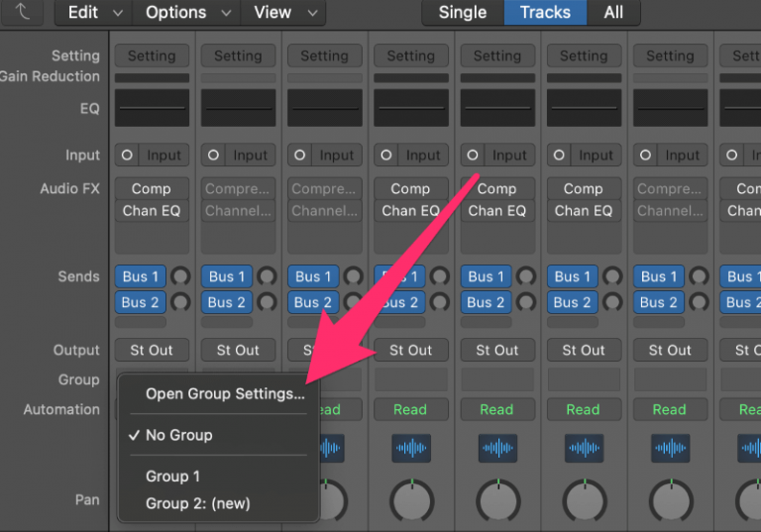This screenshot has width=761, height=532.
Task: Toggle the input format circle on the first channel strip
Action: point(127,156)
